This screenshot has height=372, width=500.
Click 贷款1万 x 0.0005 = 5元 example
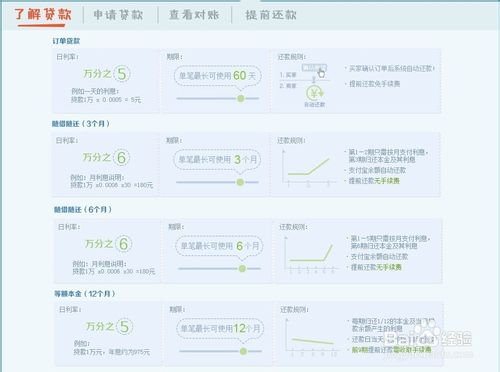(106, 100)
